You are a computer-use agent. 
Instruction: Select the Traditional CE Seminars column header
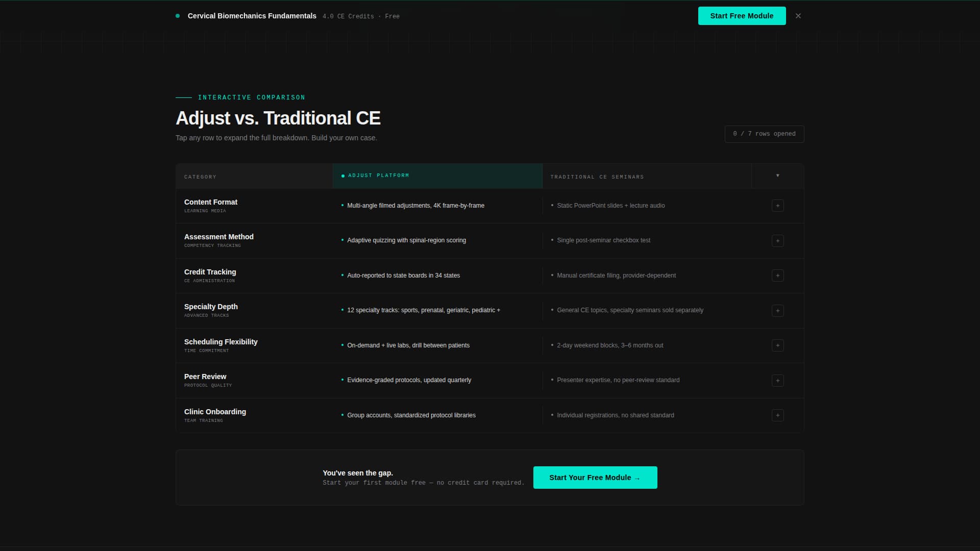pos(646,177)
